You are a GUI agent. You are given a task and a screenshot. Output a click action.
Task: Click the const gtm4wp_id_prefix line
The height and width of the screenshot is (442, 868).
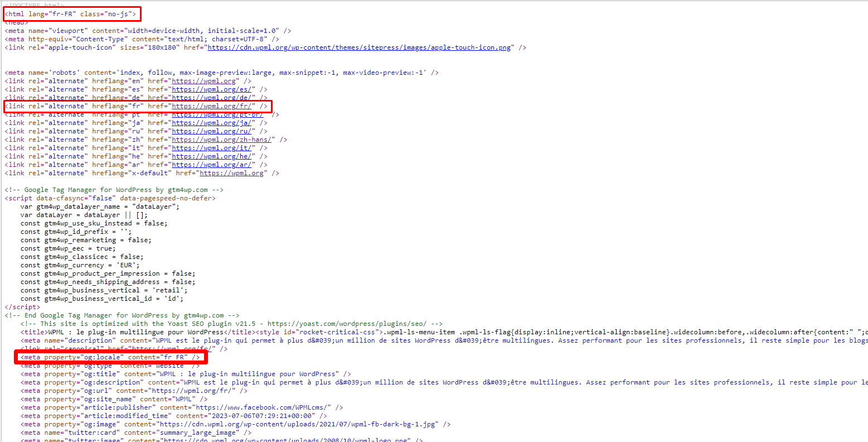pos(76,232)
